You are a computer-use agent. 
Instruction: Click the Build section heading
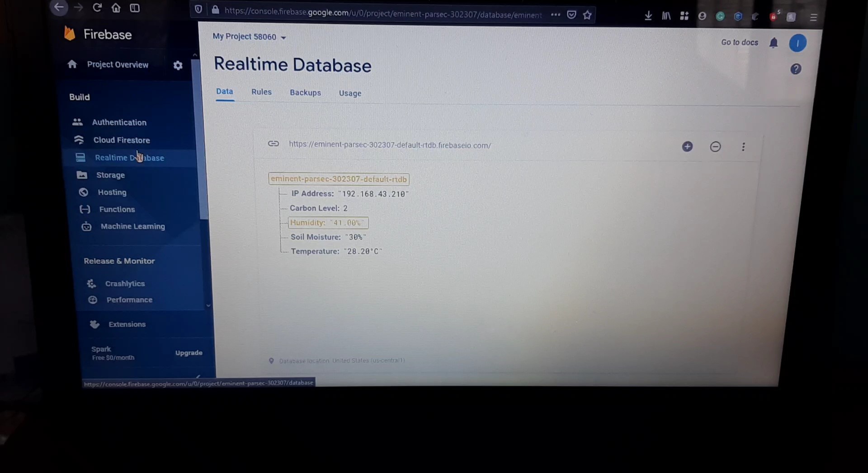pyautogui.click(x=80, y=97)
